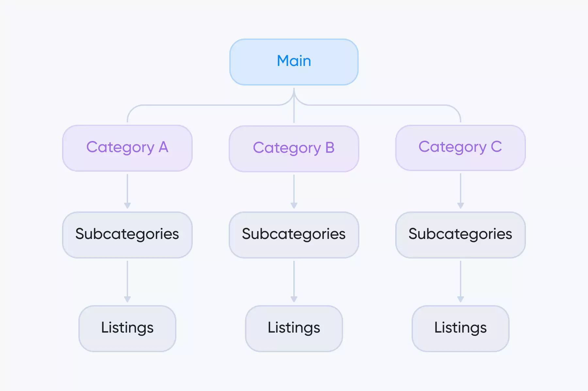The width and height of the screenshot is (588, 391).
Task: Select the Category A node
Action: coord(127,148)
